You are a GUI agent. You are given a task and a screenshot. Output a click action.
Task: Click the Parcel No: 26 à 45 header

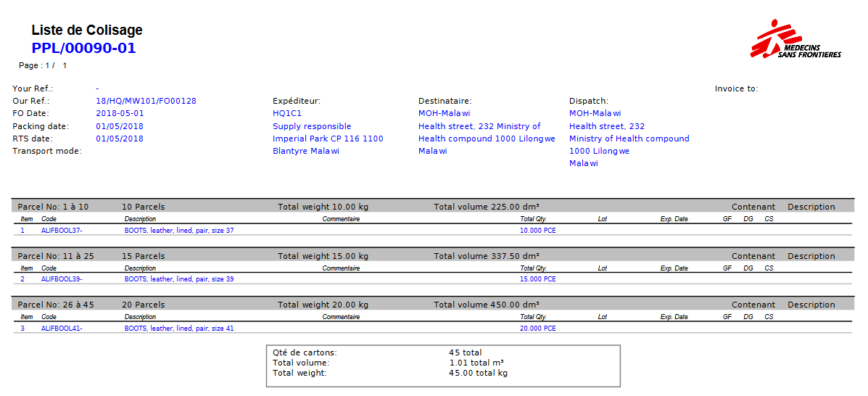pos(55,305)
